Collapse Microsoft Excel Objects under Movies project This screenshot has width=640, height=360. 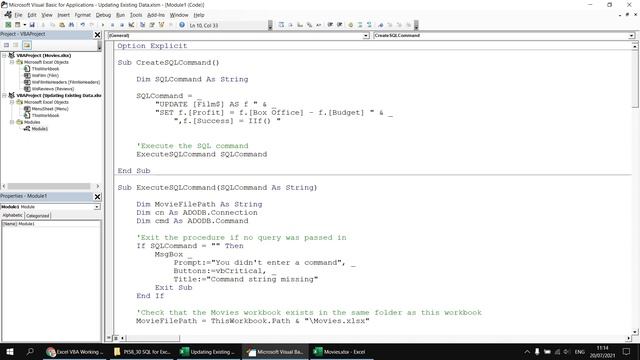click(12, 62)
